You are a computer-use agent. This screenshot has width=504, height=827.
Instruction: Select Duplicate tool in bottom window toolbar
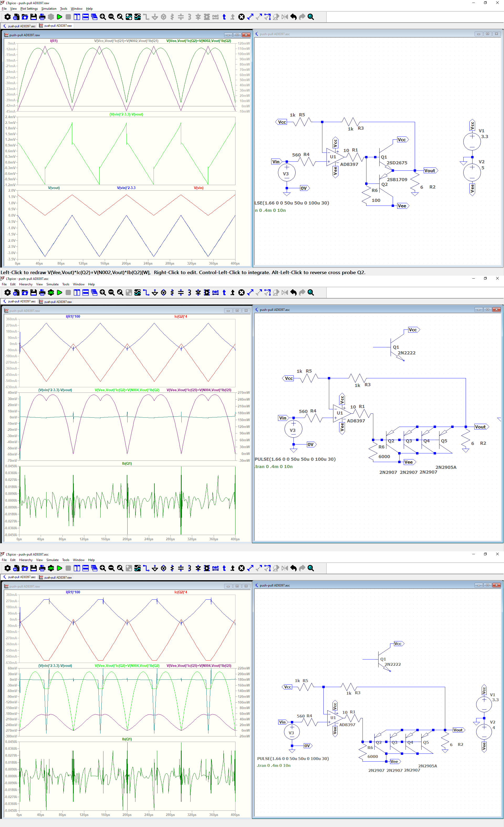pyautogui.click(x=250, y=568)
